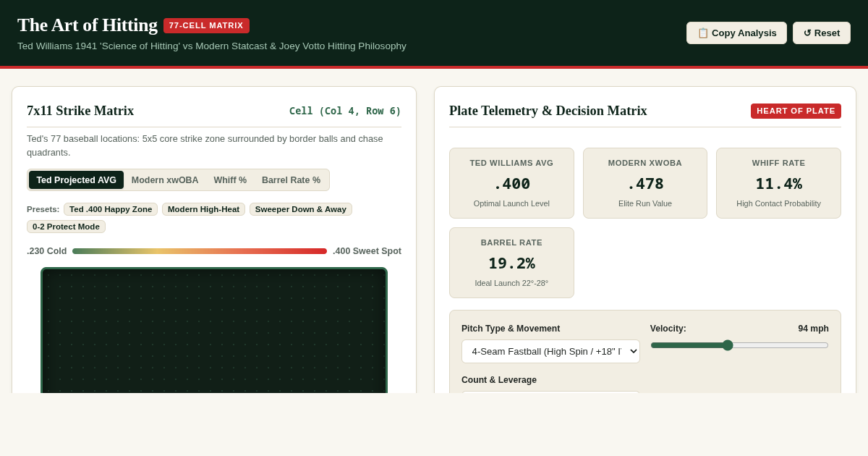Click the Copy Analysis button
Viewport: 868px width, 456px height.
coord(736,33)
